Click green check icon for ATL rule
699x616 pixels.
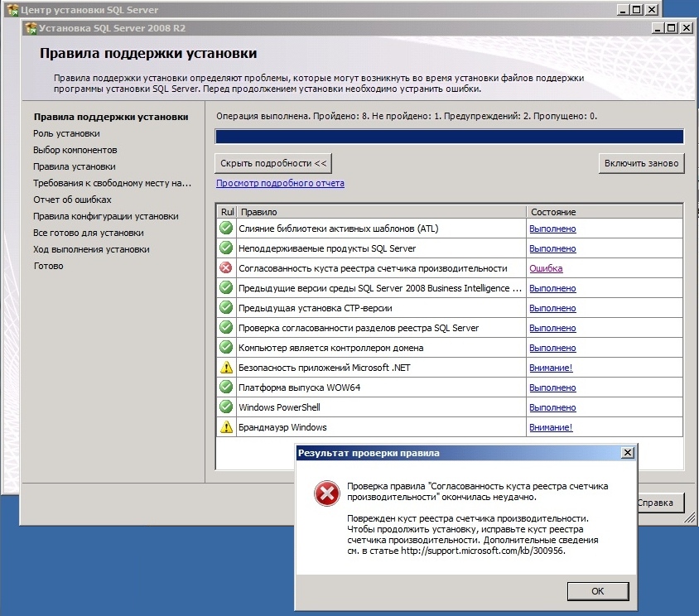pyautogui.click(x=226, y=229)
